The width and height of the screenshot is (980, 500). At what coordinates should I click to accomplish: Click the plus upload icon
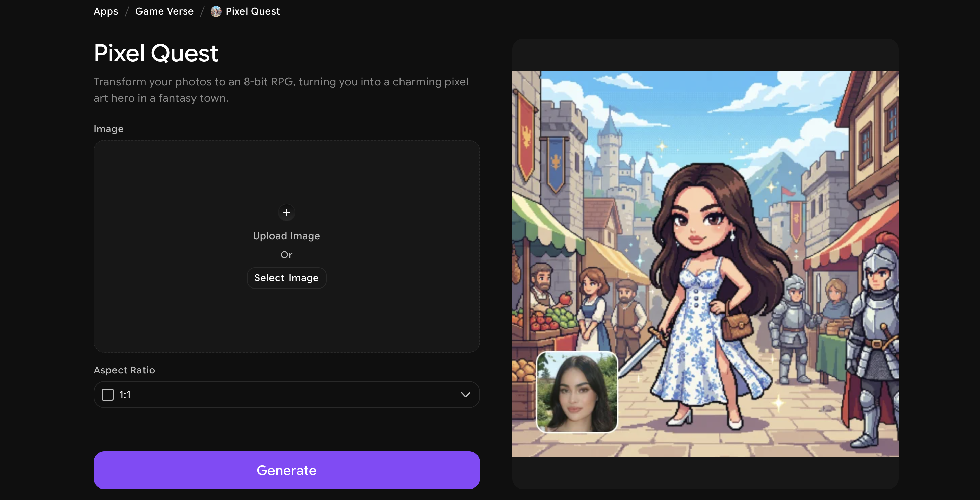point(286,212)
